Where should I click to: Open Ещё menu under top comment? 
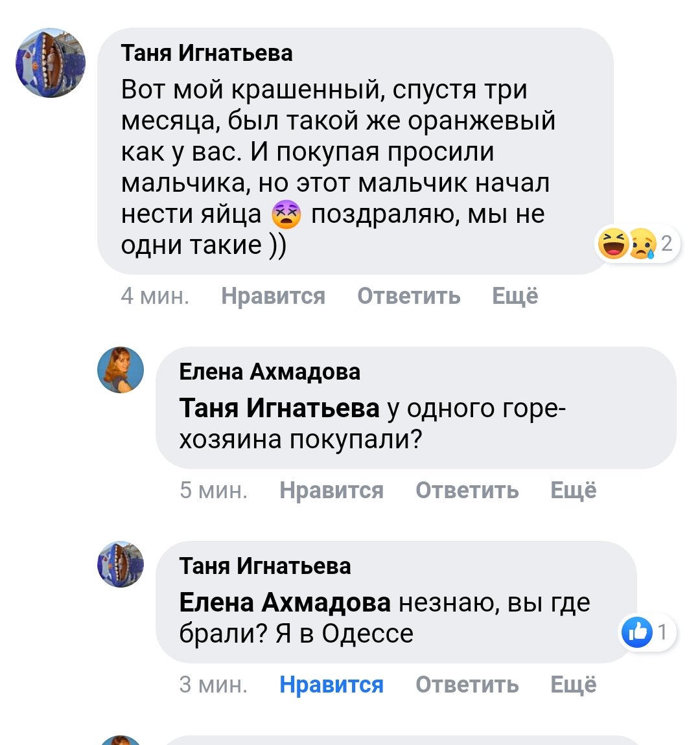click(515, 296)
